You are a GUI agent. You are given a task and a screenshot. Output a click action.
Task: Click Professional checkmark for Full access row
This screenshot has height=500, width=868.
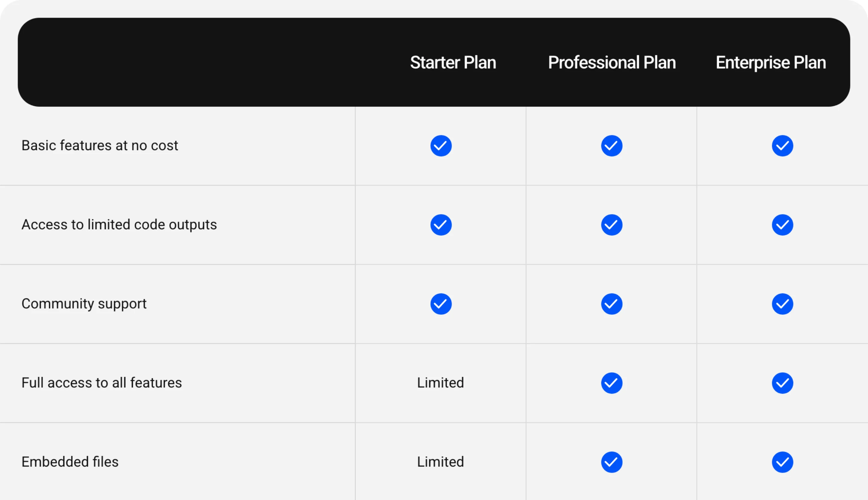612,383
